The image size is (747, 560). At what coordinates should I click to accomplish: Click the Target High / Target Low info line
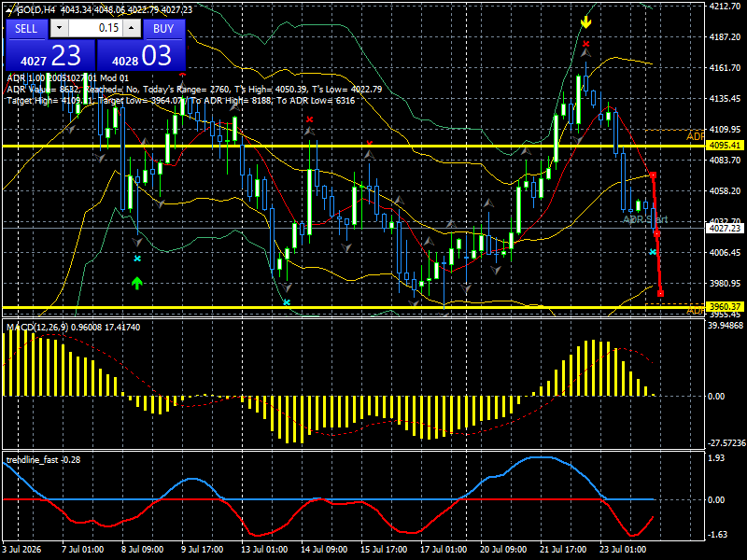[180, 101]
